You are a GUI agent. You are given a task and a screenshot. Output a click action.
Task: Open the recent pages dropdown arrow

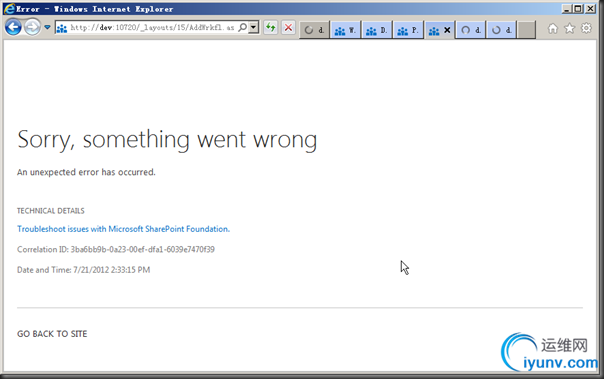click(x=47, y=27)
